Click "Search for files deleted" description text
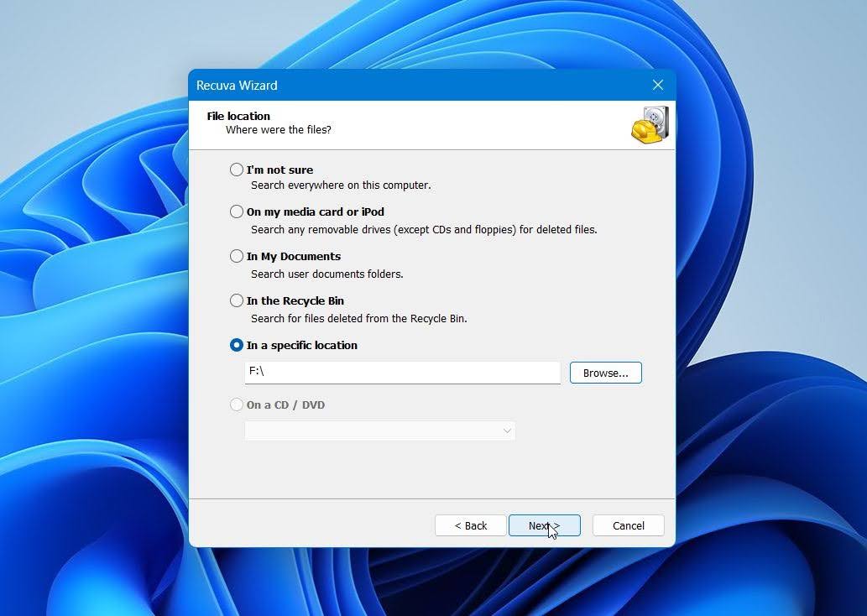Image resolution: width=867 pixels, height=616 pixels. click(359, 319)
